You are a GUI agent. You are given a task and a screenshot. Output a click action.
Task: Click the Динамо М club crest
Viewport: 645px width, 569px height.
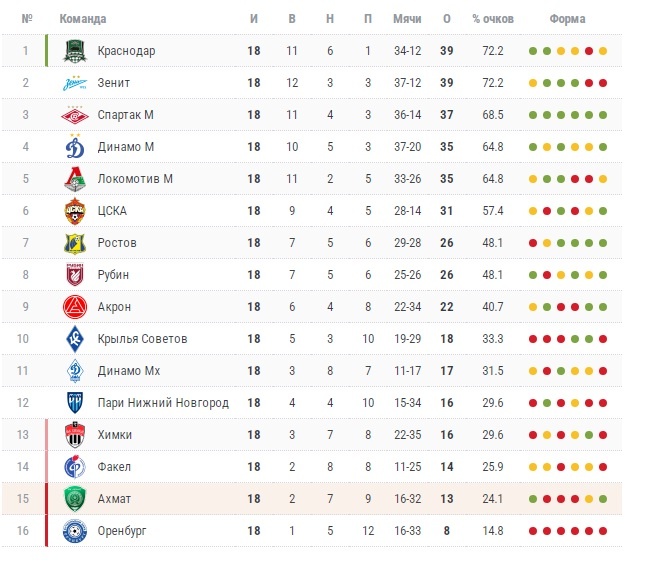(x=75, y=146)
